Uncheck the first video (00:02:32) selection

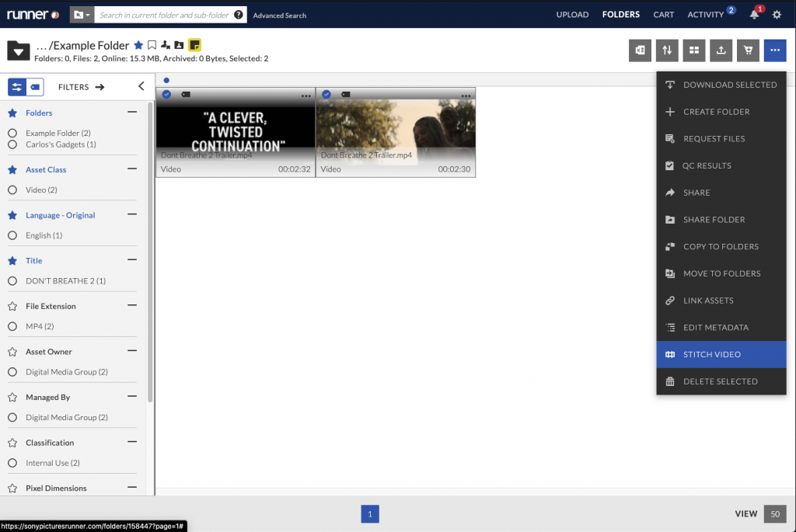tap(166, 94)
